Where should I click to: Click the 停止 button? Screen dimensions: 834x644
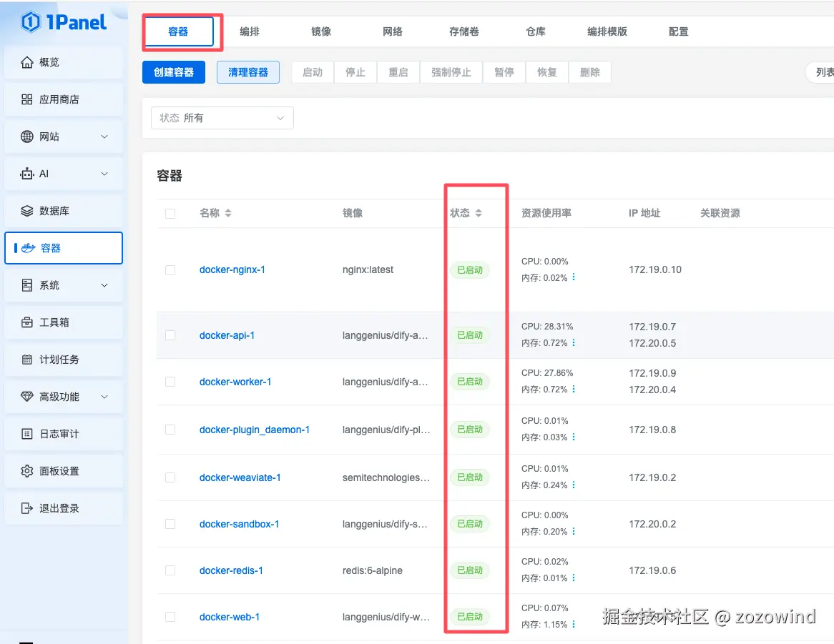point(355,72)
